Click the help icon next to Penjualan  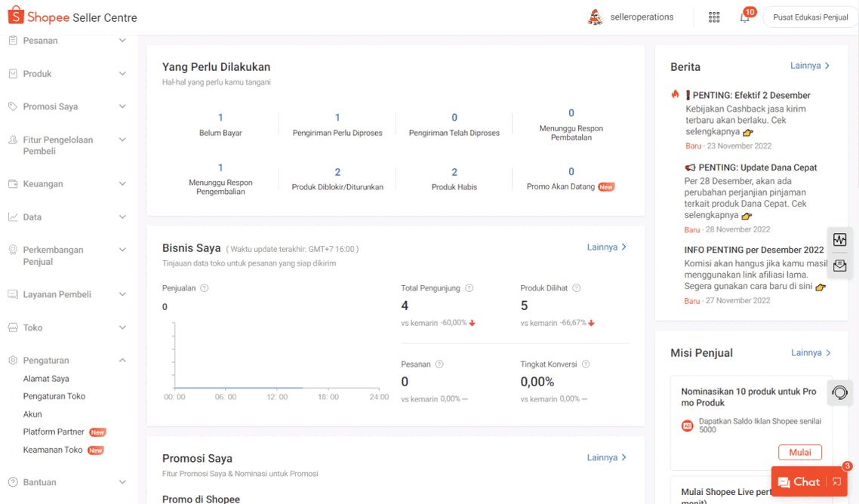click(x=205, y=288)
